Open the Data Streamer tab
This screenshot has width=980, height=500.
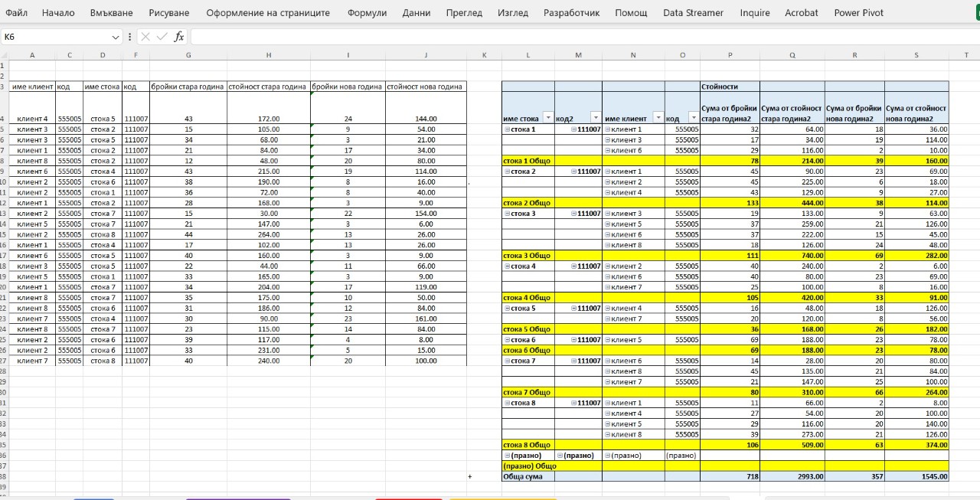[x=693, y=13]
